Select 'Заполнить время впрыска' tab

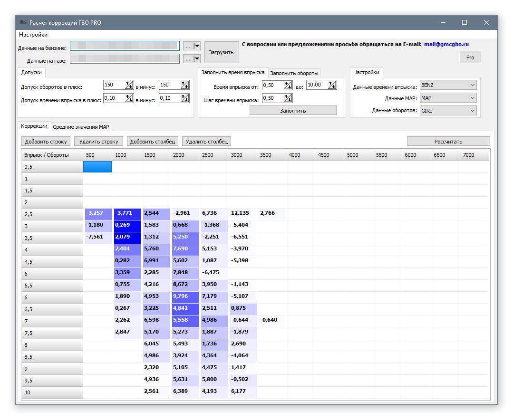click(x=232, y=72)
